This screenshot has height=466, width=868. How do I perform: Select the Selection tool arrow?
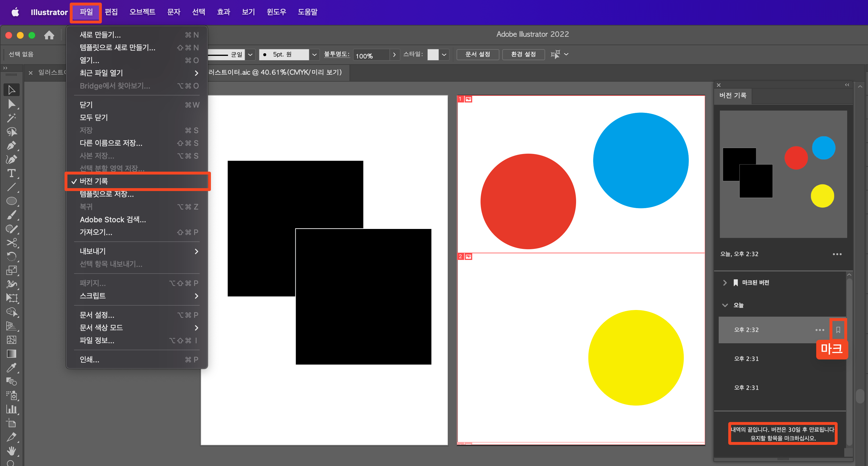tap(12, 90)
